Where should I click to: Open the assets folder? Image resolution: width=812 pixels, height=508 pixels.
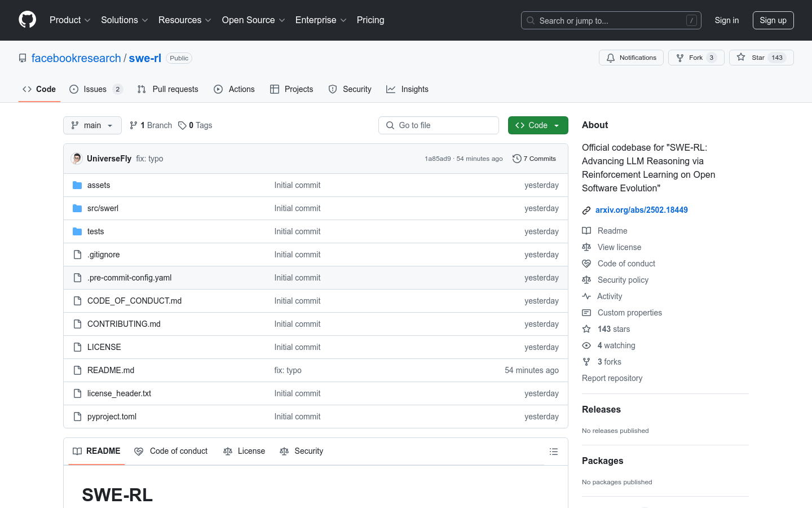coord(99,185)
